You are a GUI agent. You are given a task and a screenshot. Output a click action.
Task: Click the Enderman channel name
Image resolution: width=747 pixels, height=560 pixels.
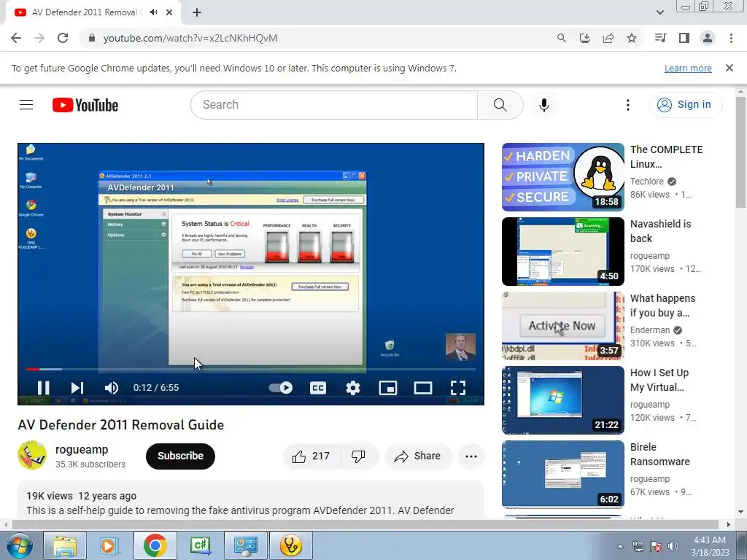[x=650, y=330]
